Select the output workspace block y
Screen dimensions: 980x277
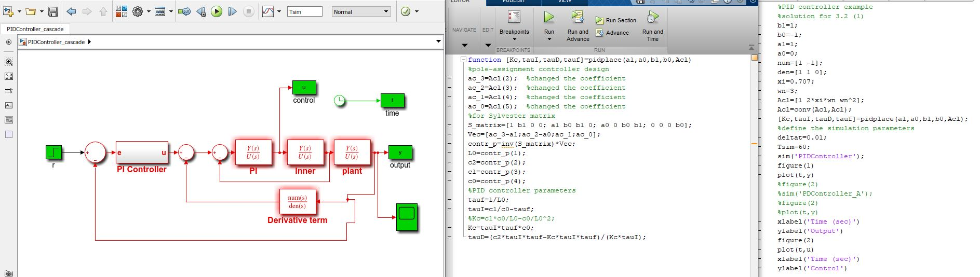click(400, 153)
